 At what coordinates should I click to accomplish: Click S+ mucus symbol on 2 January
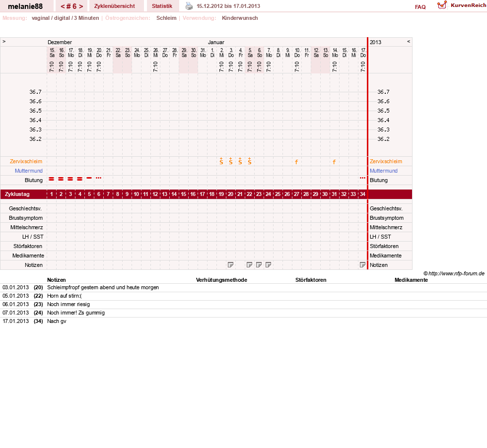click(x=221, y=161)
